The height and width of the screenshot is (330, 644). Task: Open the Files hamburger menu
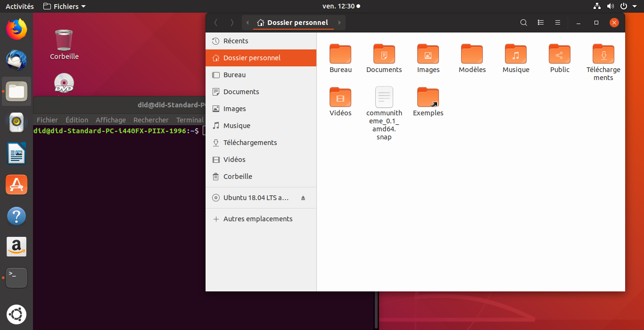coord(558,23)
